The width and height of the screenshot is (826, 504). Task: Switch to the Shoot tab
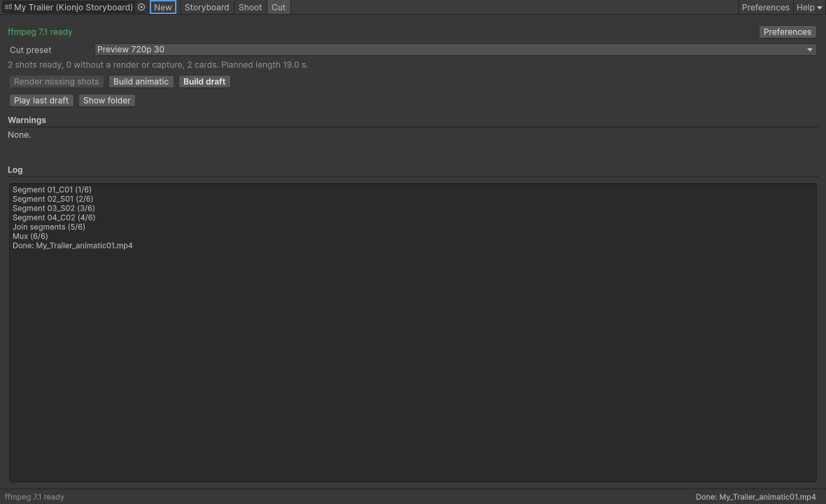(x=250, y=8)
